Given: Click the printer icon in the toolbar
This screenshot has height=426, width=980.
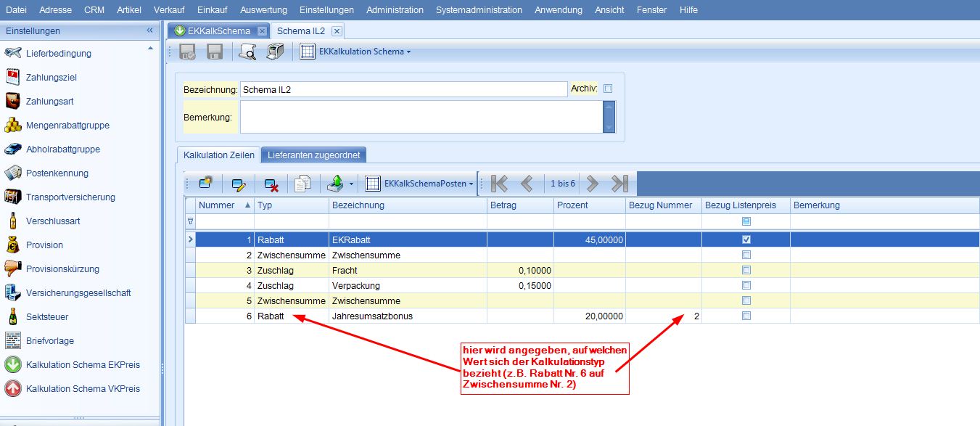Looking at the screenshot, I should click(x=275, y=52).
